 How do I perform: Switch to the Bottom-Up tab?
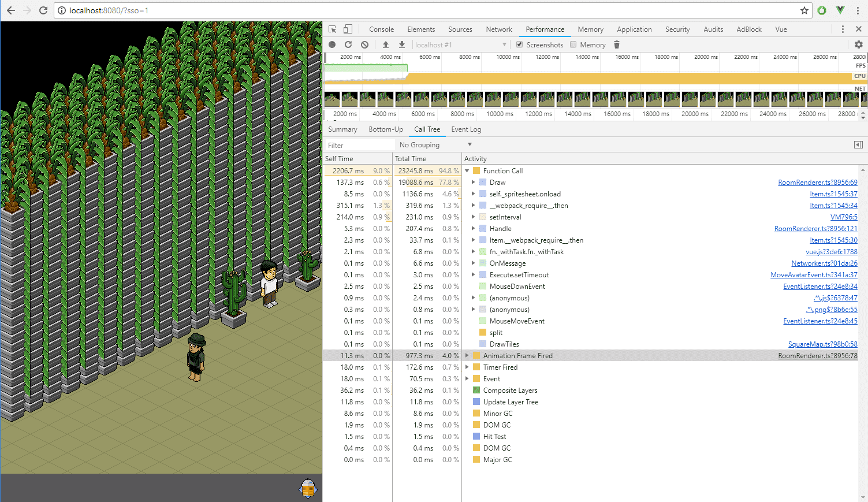pos(386,129)
